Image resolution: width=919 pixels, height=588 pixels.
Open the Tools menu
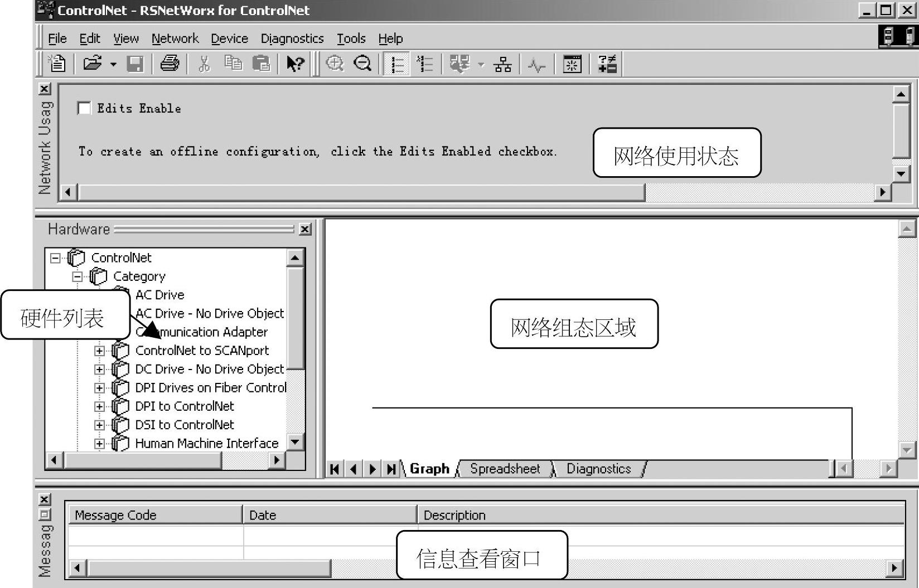tap(351, 38)
